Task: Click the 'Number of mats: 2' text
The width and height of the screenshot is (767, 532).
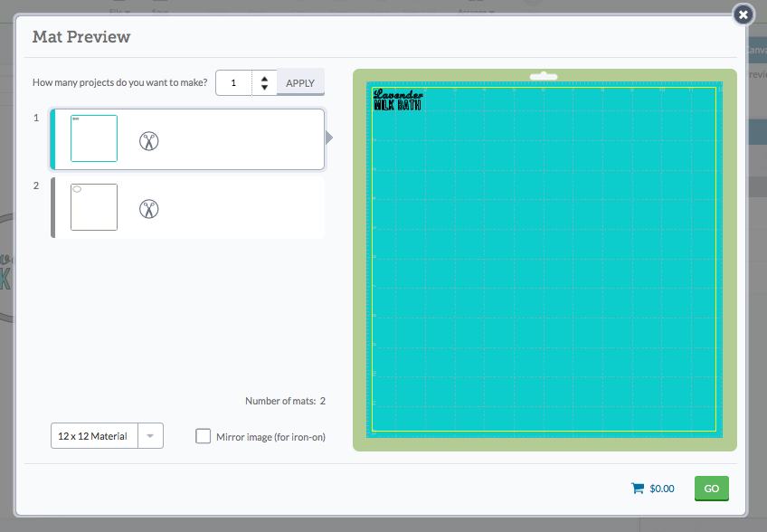Action: (285, 401)
